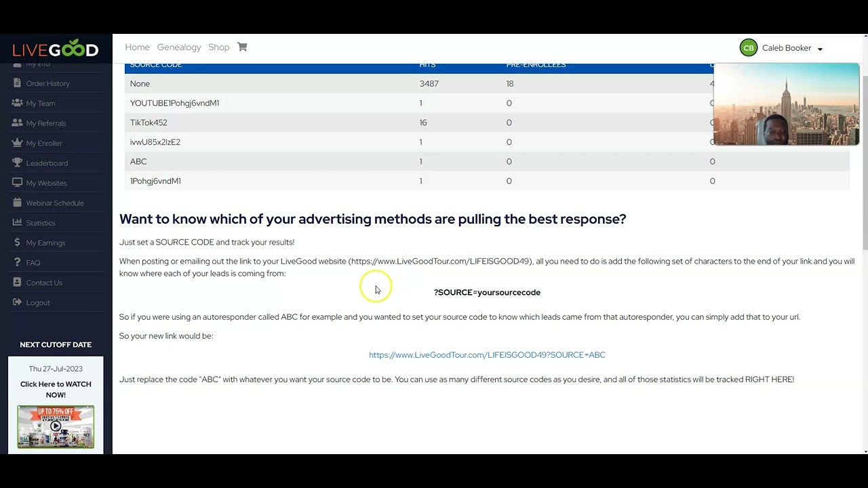View My Earnings page
868x488 pixels.
[x=45, y=243]
